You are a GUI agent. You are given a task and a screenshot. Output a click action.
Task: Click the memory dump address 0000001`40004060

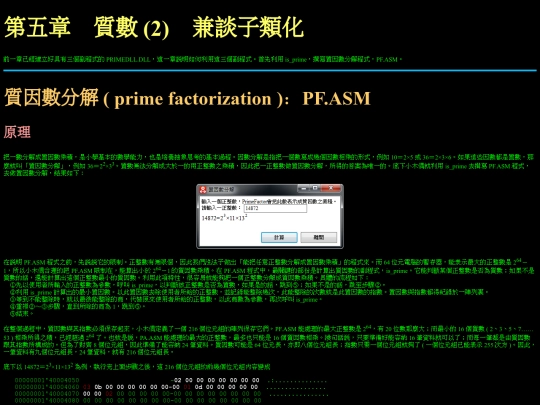click(47, 387)
